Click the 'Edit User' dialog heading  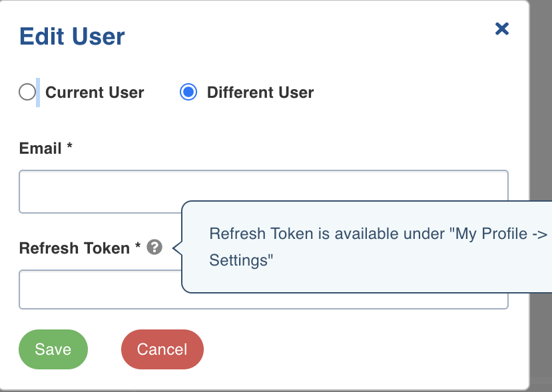[x=72, y=36]
